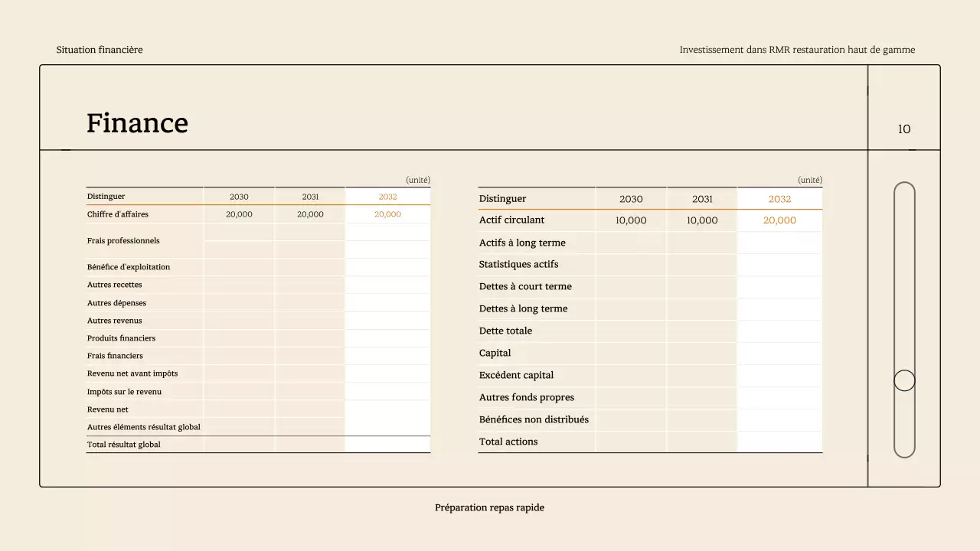Click the circular knob on the vertical slider
Screen dimensions: 980x551
point(904,380)
